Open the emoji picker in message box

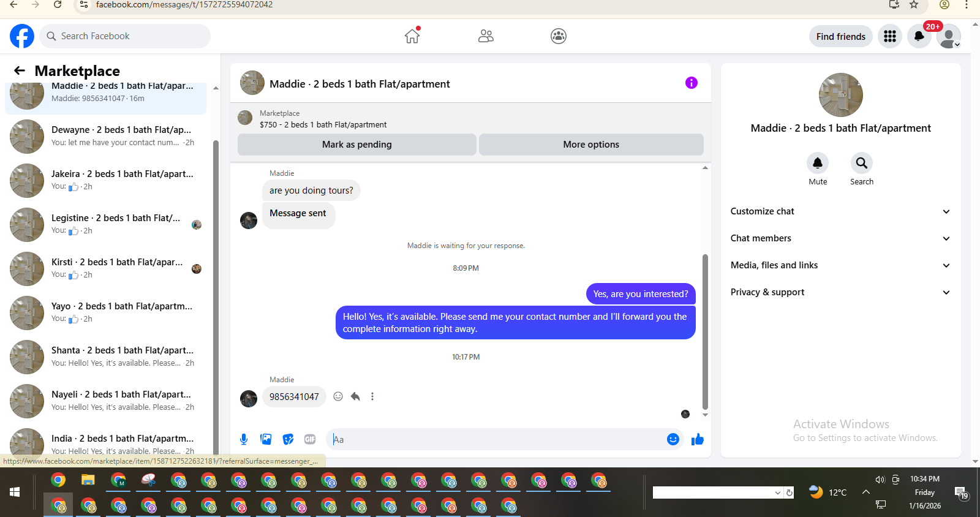673,439
